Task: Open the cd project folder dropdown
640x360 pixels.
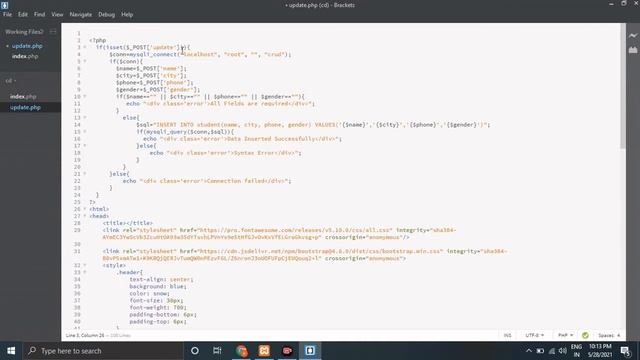Action: point(11,81)
